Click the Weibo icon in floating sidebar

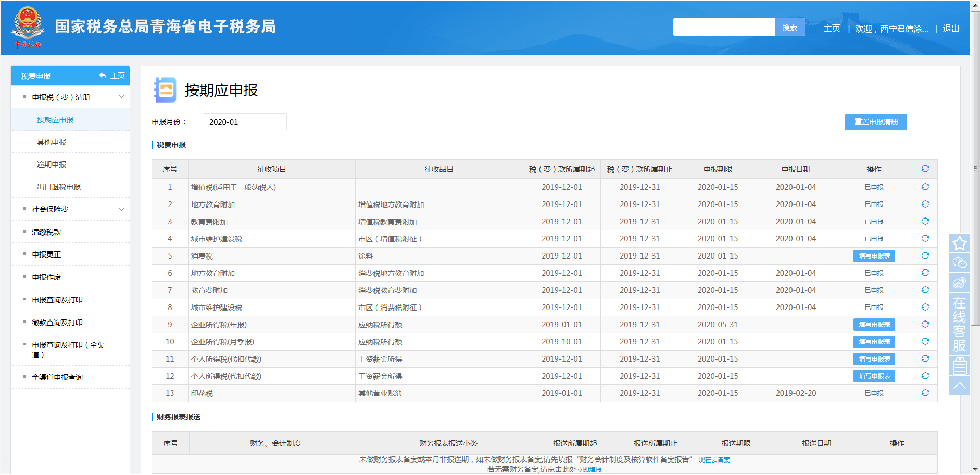coord(959,283)
